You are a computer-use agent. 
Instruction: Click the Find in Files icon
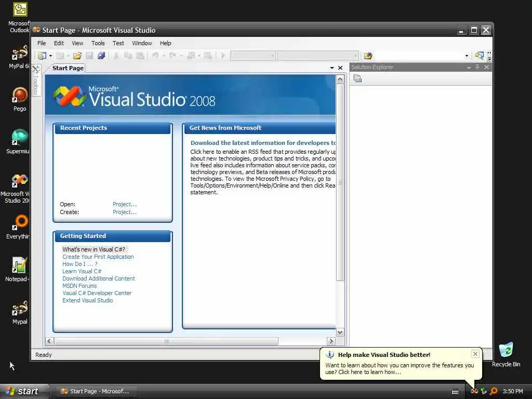(x=368, y=56)
